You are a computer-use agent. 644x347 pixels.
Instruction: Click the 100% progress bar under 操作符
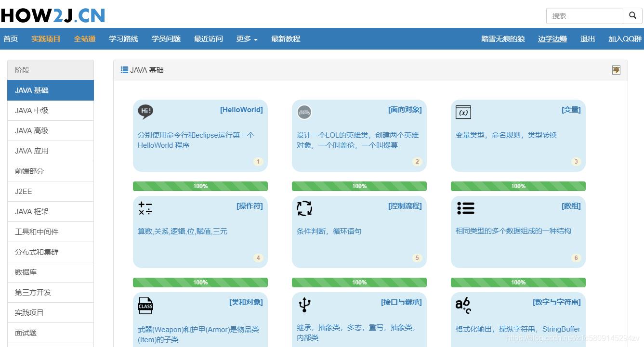tap(200, 283)
